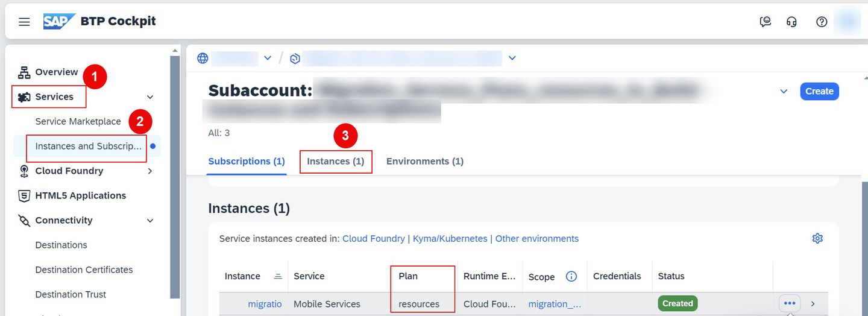Image resolution: width=868 pixels, height=316 pixels.
Task: Open the blurred user profile avatar
Action: [x=849, y=22]
